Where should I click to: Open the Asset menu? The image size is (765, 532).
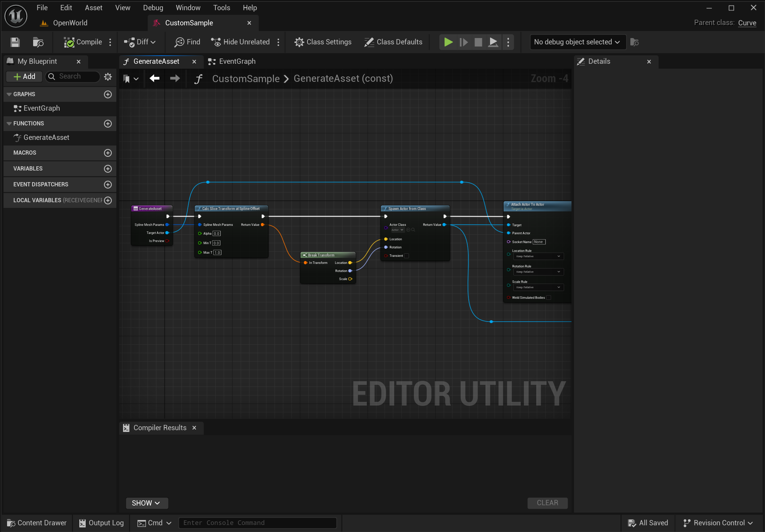93,8
